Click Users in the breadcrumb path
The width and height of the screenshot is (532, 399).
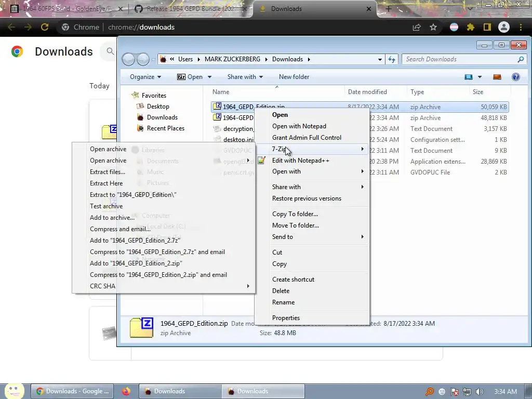coord(185,59)
